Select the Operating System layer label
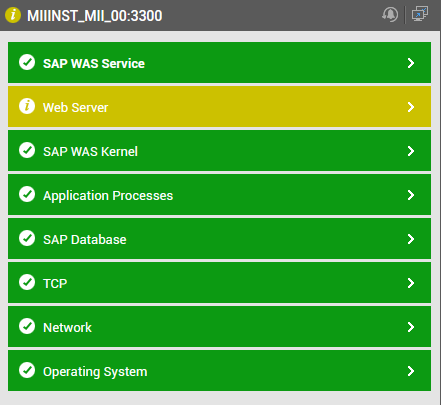This screenshot has width=441, height=405. tap(95, 372)
